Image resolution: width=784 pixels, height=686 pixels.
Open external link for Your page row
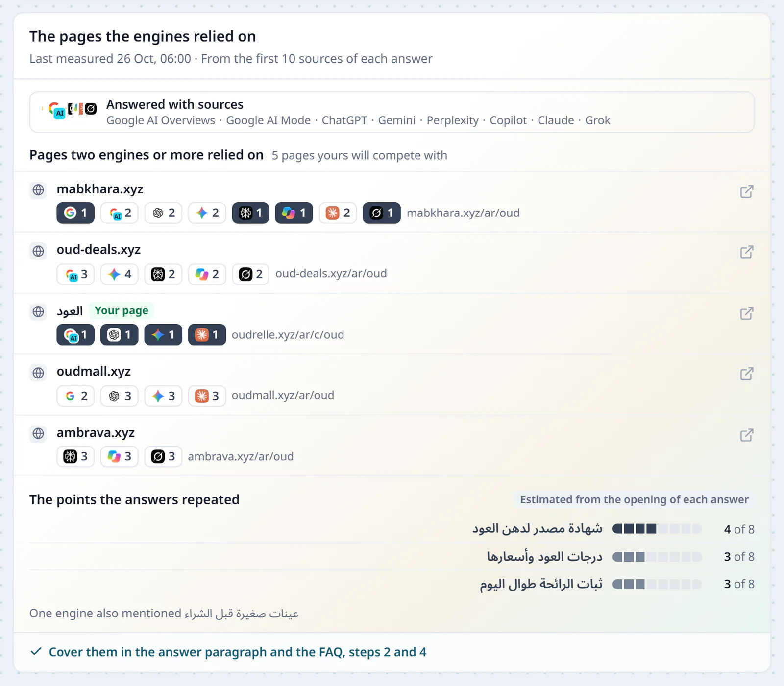(747, 313)
